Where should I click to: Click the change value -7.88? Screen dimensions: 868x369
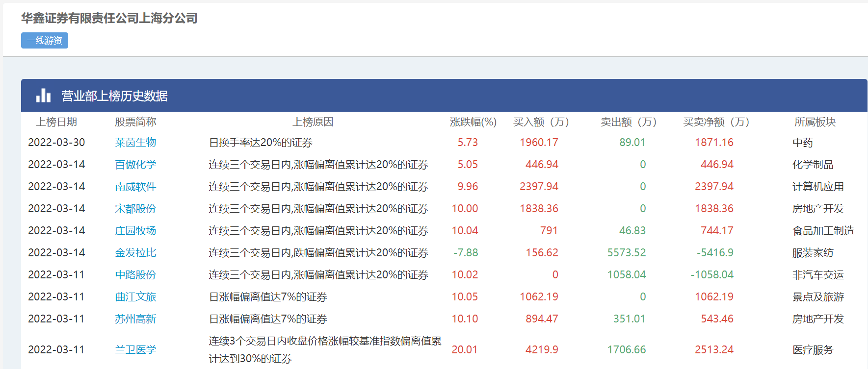tap(466, 253)
